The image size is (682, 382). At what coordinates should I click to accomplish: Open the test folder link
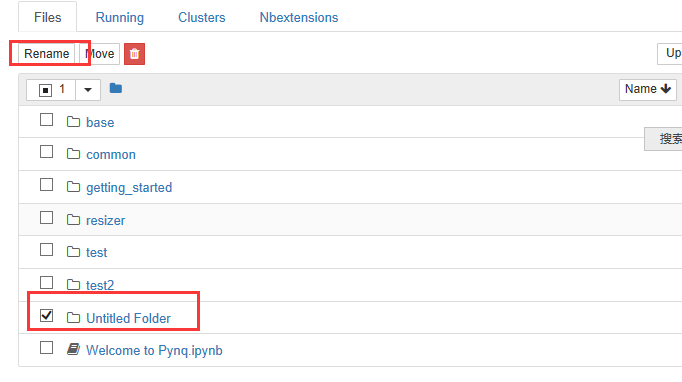[x=97, y=252]
